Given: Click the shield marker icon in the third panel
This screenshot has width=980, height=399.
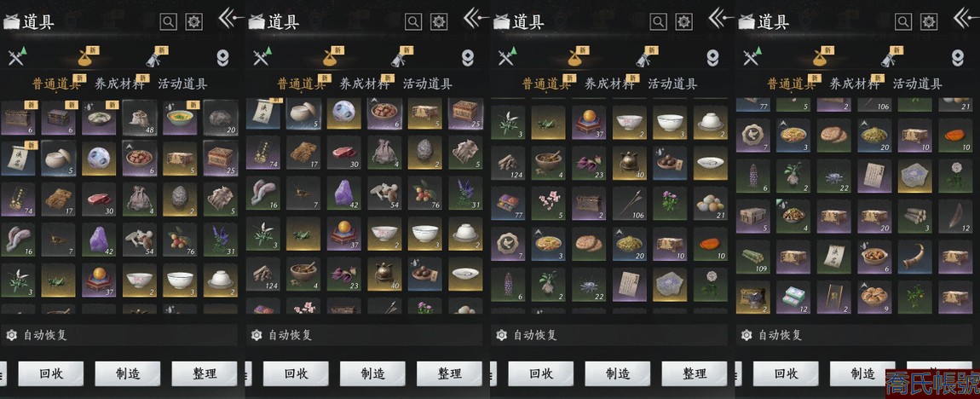Looking at the screenshot, I should click(712, 57).
